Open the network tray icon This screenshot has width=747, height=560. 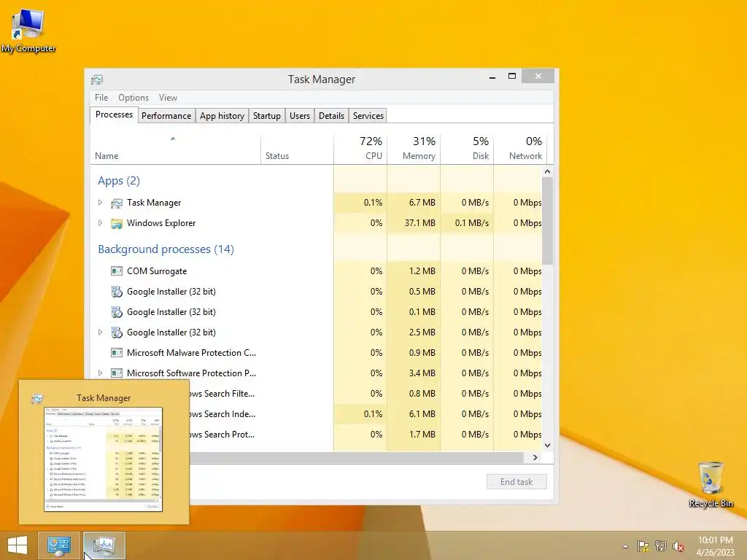pyautogui.click(x=661, y=546)
